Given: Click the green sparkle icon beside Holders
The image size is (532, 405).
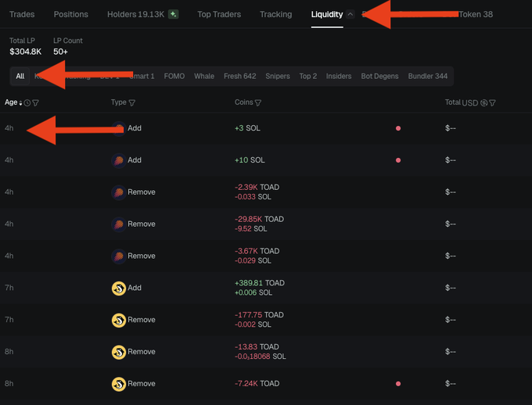Looking at the screenshot, I should (174, 14).
